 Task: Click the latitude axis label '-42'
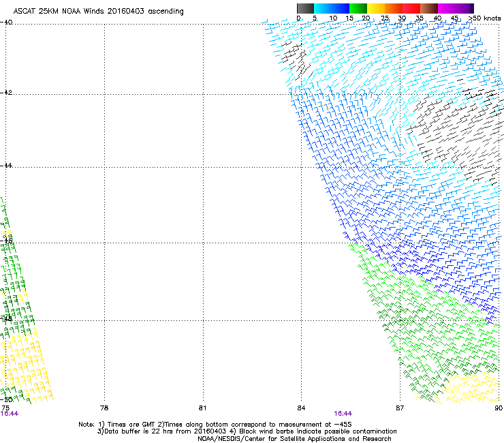(x=6, y=92)
